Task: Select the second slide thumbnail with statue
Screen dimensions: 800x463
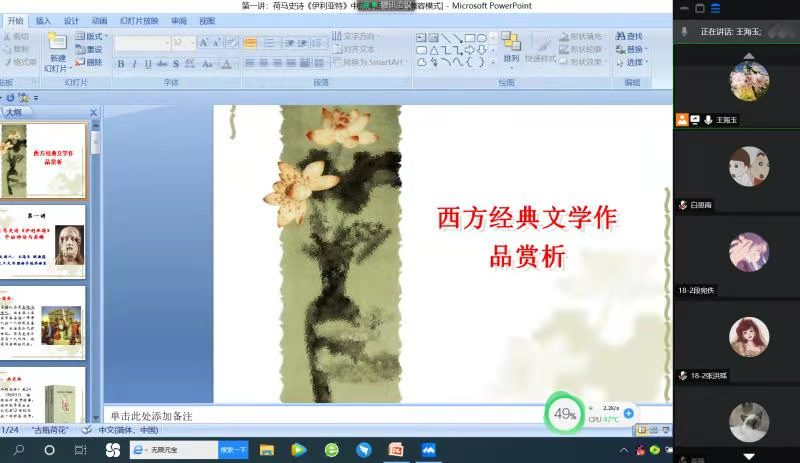Action: pos(43,242)
